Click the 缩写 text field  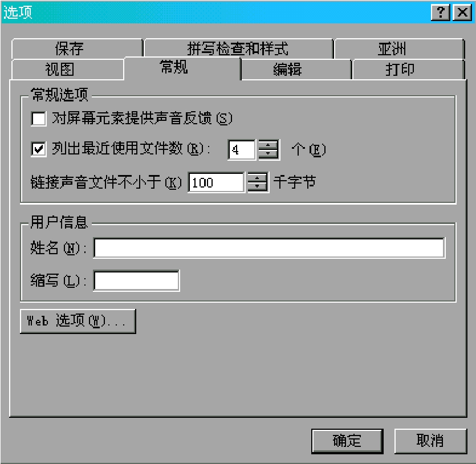136,280
